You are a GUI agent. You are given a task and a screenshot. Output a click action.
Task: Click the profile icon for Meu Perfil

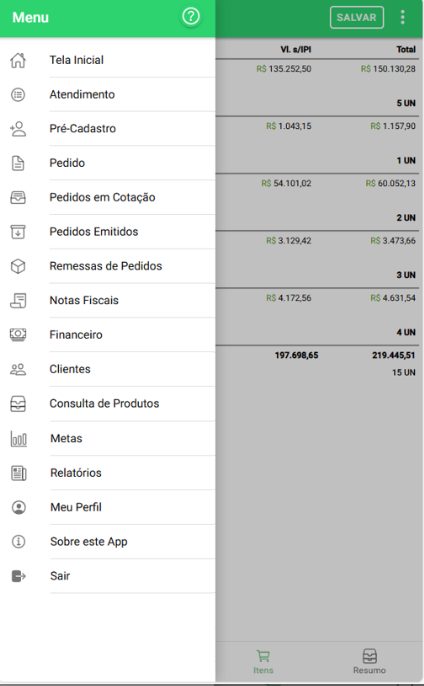click(18, 507)
